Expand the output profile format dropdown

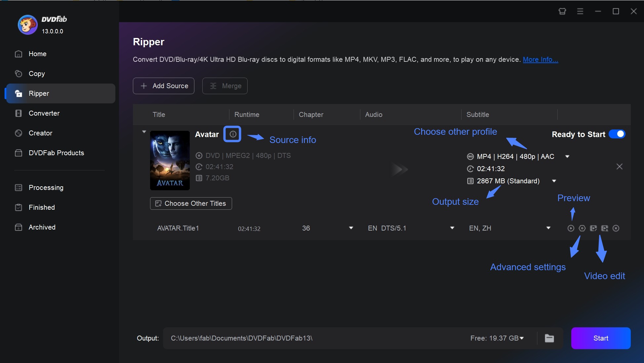(568, 156)
